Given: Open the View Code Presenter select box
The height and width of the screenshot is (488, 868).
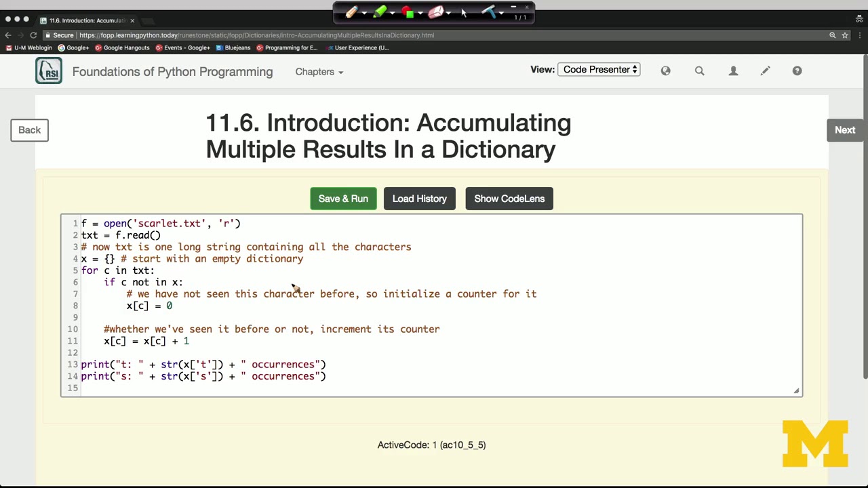Looking at the screenshot, I should (599, 69).
